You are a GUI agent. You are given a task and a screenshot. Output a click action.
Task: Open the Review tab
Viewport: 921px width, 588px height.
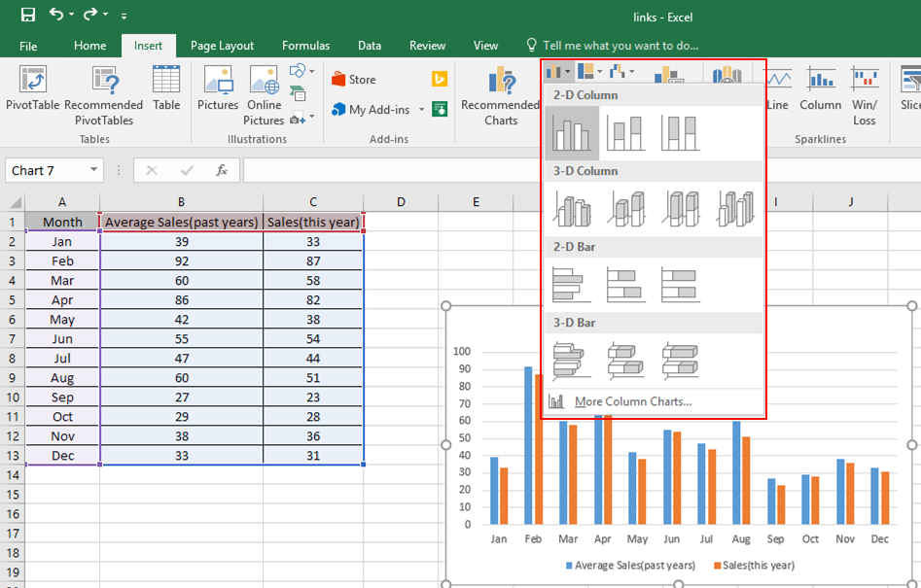point(427,46)
